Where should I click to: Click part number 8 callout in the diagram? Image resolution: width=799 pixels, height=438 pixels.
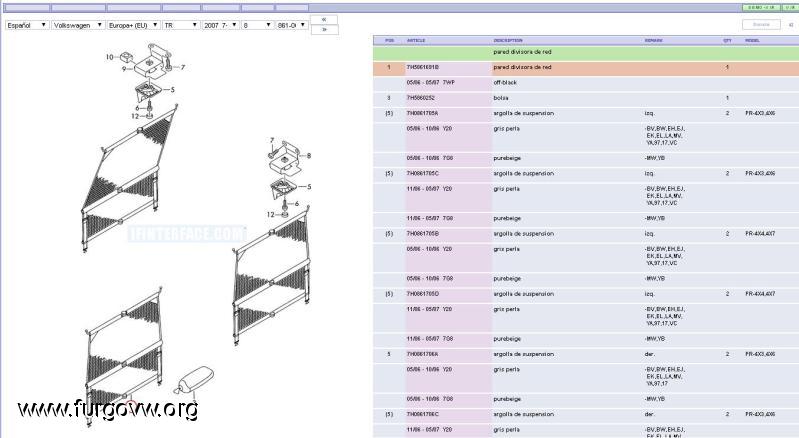coord(309,156)
